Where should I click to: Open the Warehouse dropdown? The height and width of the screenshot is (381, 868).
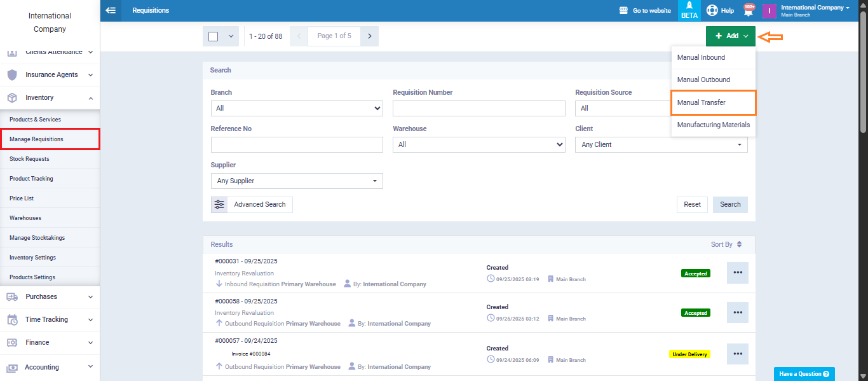[478, 144]
